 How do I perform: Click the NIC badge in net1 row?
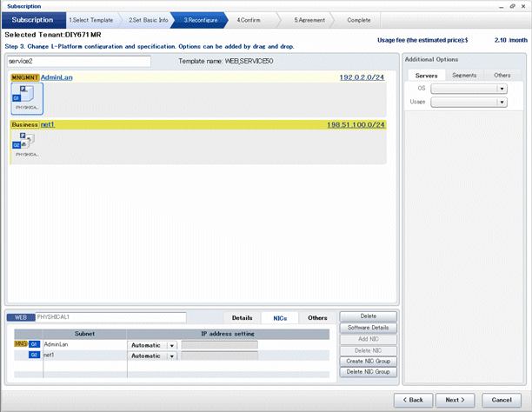34,356
